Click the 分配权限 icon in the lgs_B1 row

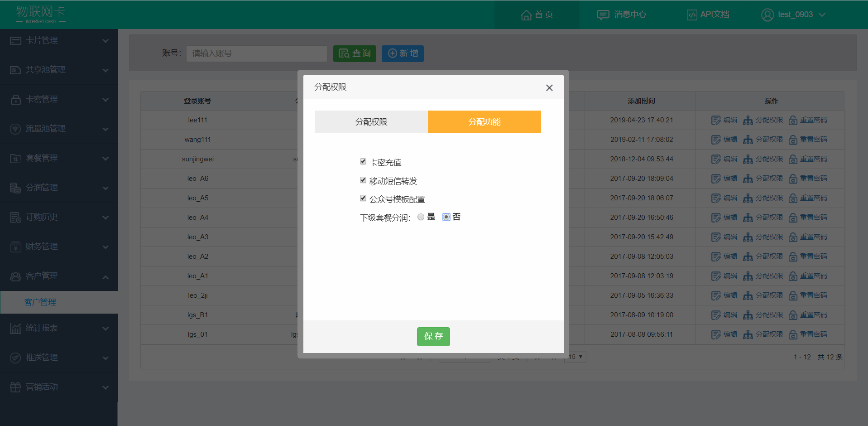(x=748, y=315)
